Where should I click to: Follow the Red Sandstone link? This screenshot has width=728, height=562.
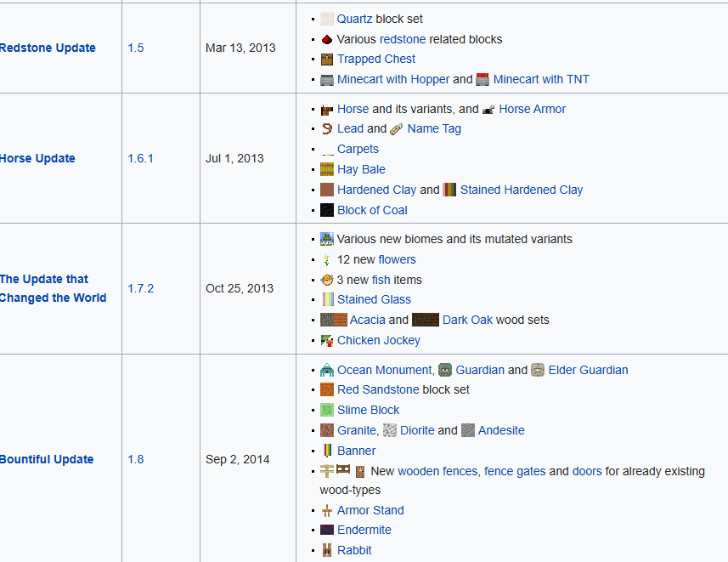point(378,389)
